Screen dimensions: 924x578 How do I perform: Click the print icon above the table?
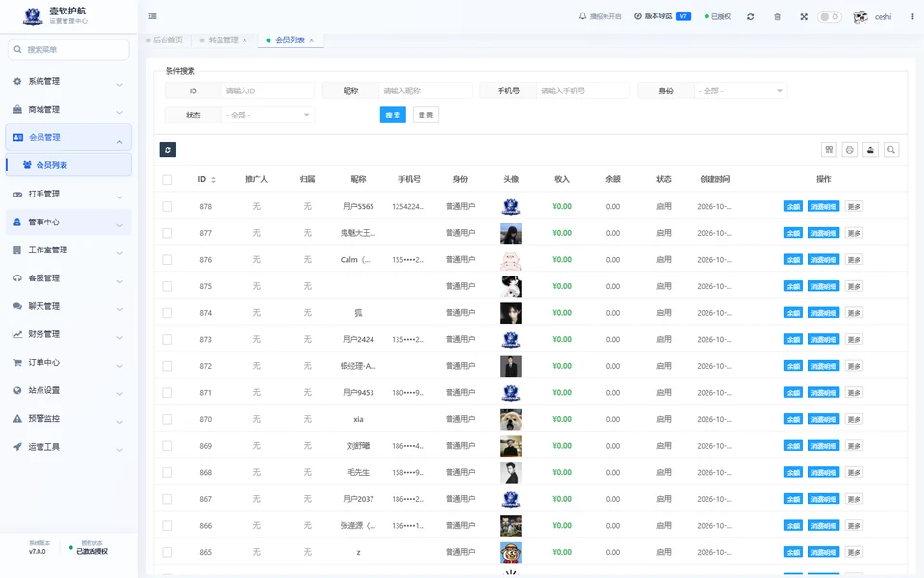click(850, 150)
